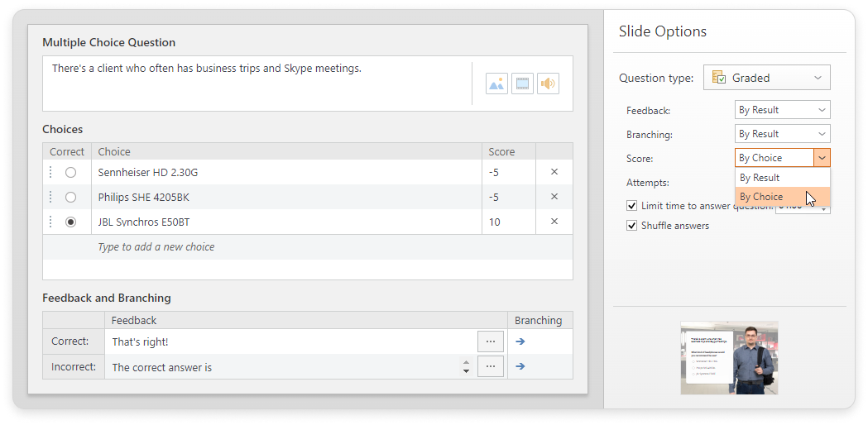Click the Correct column header
The image size is (868, 425).
(x=67, y=151)
